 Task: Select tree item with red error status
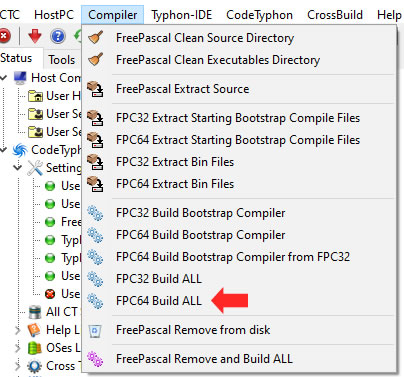[x=70, y=294]
